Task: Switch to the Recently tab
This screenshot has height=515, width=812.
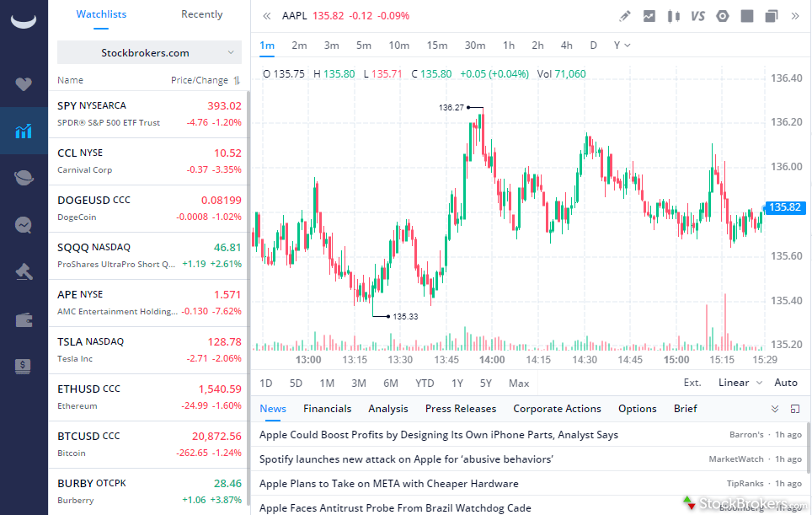Action: click(201, 14)
